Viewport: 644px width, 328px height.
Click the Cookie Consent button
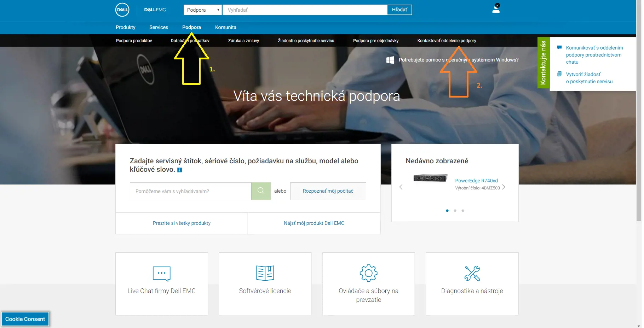click(x=25, y=319)
